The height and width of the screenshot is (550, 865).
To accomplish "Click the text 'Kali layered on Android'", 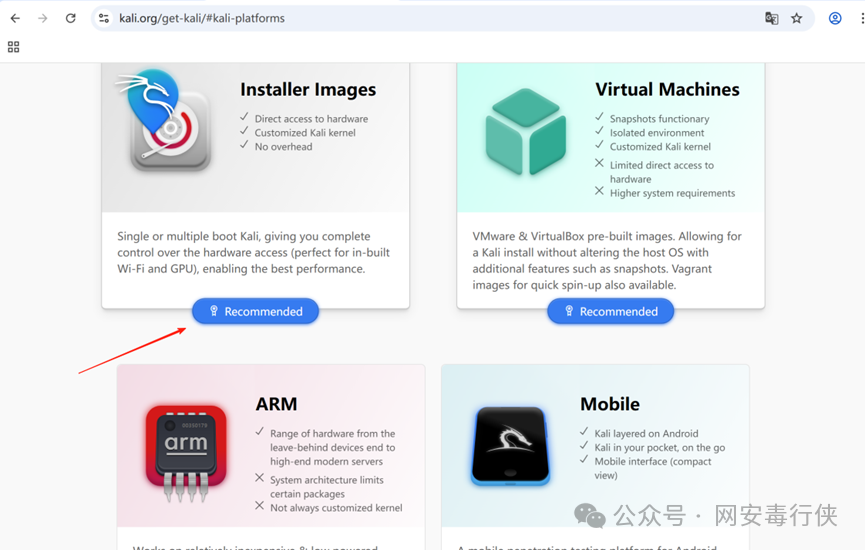I will pyautogui.click(x=646, y=434).
